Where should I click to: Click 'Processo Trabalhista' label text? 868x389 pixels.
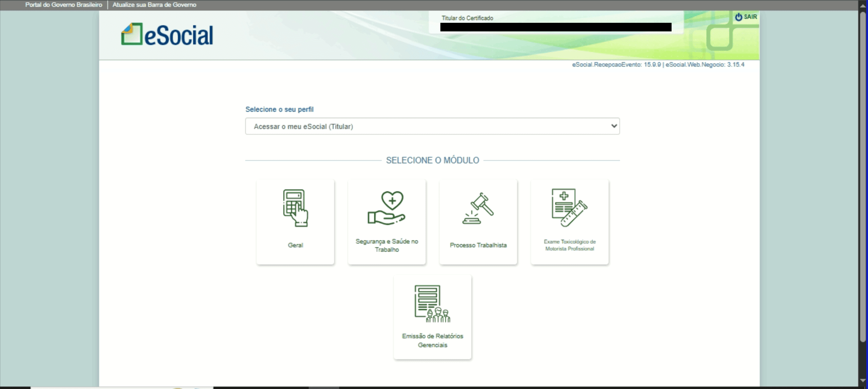coord(478,245)
